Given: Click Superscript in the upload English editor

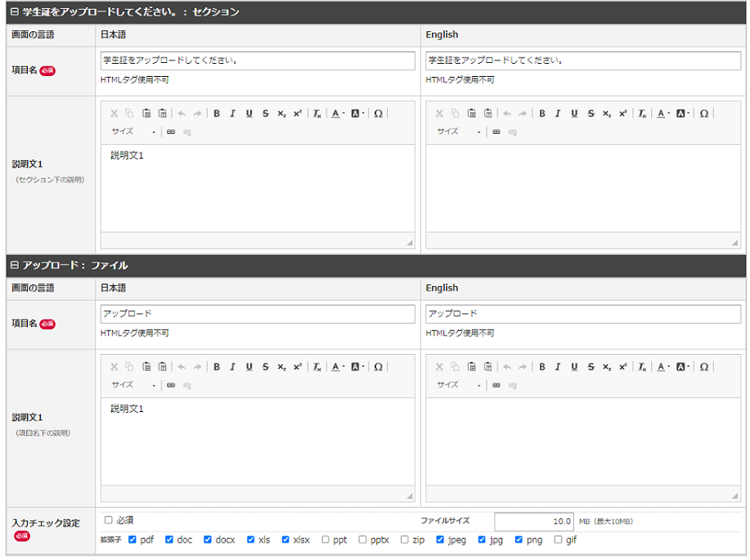Looking at the screenshot, I should [623, 367].
